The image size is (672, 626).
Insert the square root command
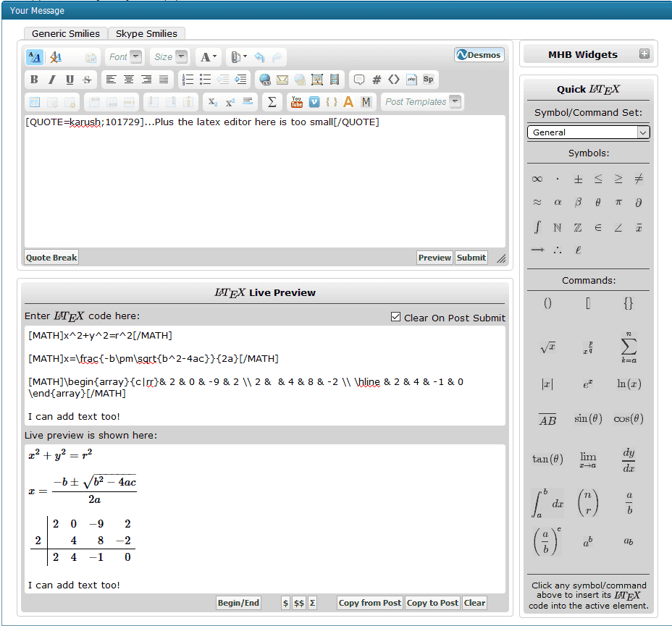tap(547, 347)
